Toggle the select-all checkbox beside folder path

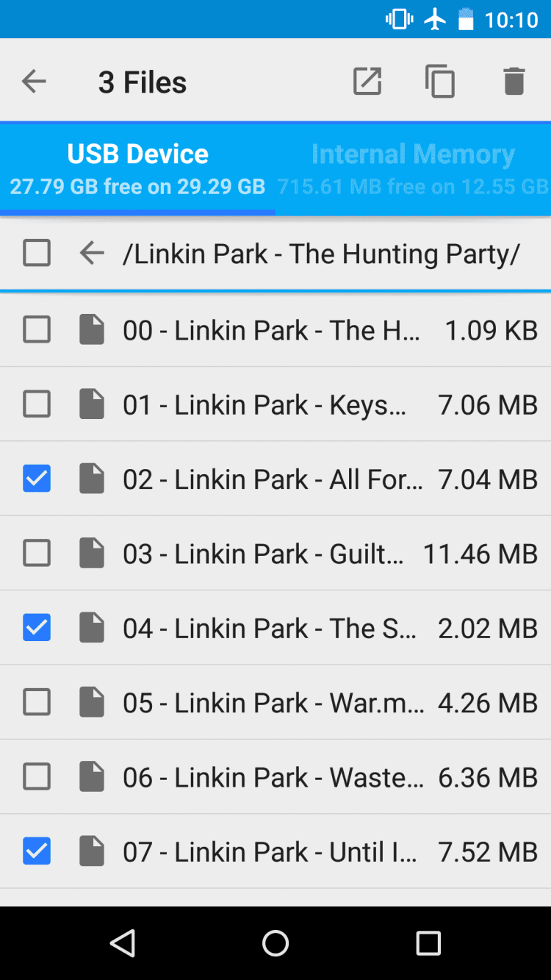(37, 254)
